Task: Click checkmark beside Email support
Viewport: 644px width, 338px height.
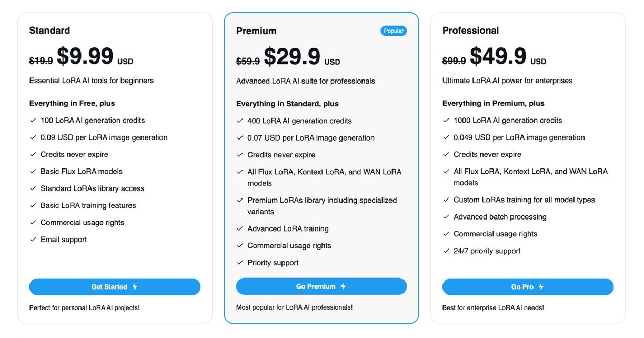Action: pos(33,240)
